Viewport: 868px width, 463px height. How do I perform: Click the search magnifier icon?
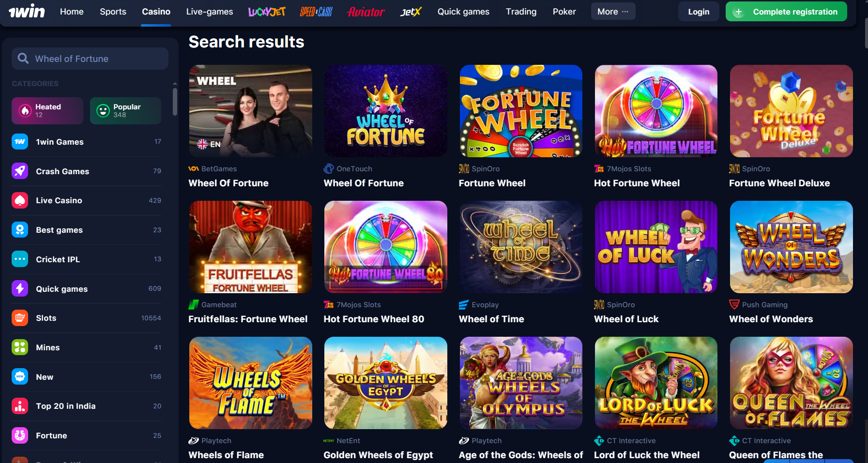23,59
